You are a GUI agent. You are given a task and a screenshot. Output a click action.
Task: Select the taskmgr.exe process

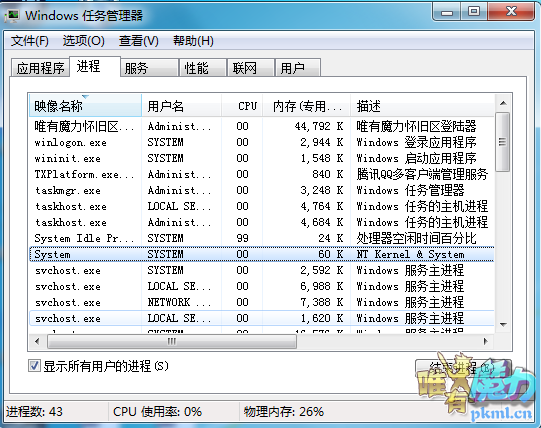[262, 190]
